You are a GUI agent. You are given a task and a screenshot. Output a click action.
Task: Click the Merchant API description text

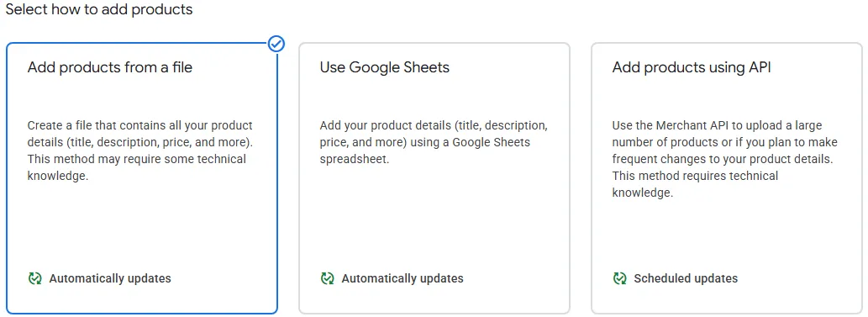(x=724, y=159)
